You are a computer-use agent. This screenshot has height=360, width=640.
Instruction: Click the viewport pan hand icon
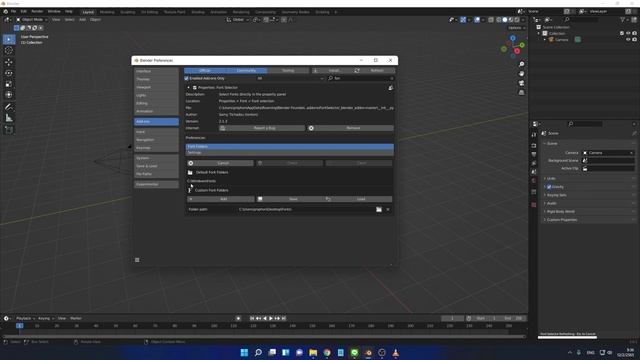[521, 74]
